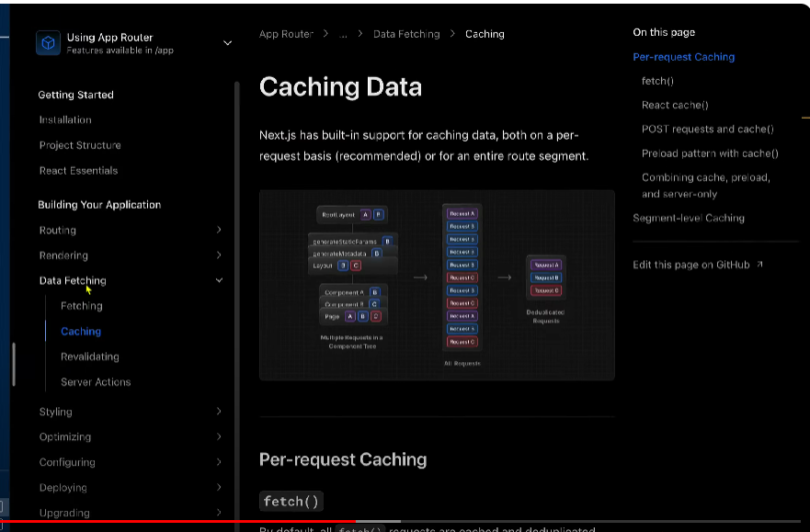The image size is (810, 532).
Task: Expand the Optimizing section chevron
Action: [x=219, y=436]
